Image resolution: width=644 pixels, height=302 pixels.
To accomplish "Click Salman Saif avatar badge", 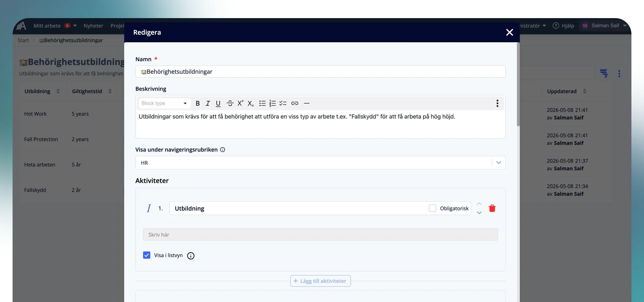I will click(x=585, y=26).
